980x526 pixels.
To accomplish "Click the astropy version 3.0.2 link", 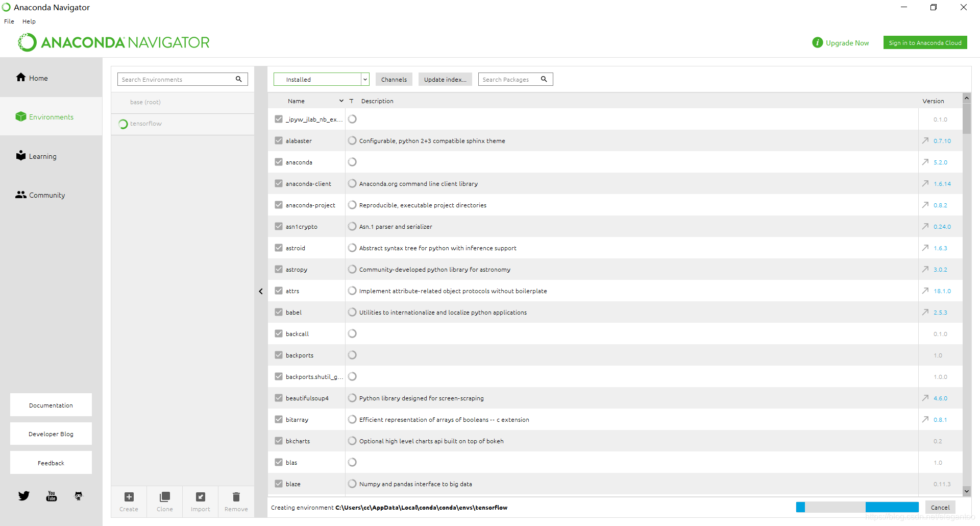I will click(x=940, y=270).
